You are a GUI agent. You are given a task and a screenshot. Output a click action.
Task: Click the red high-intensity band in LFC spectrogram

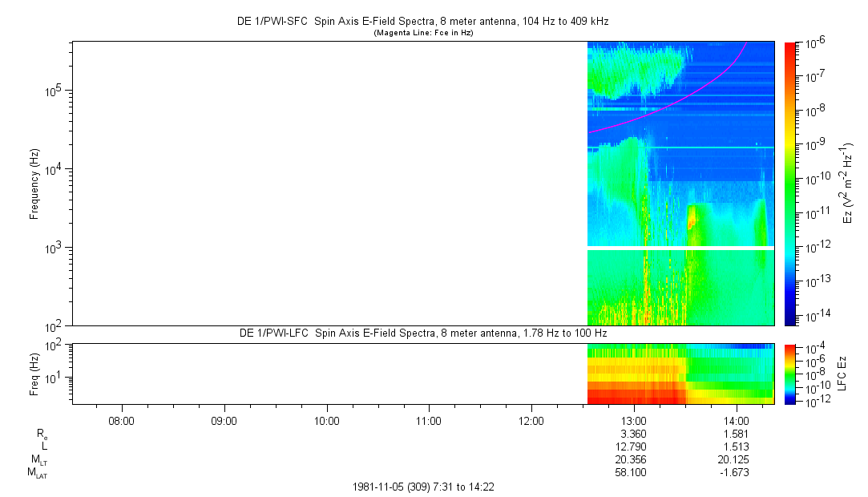pyautogui.click(x=633, y=396)
